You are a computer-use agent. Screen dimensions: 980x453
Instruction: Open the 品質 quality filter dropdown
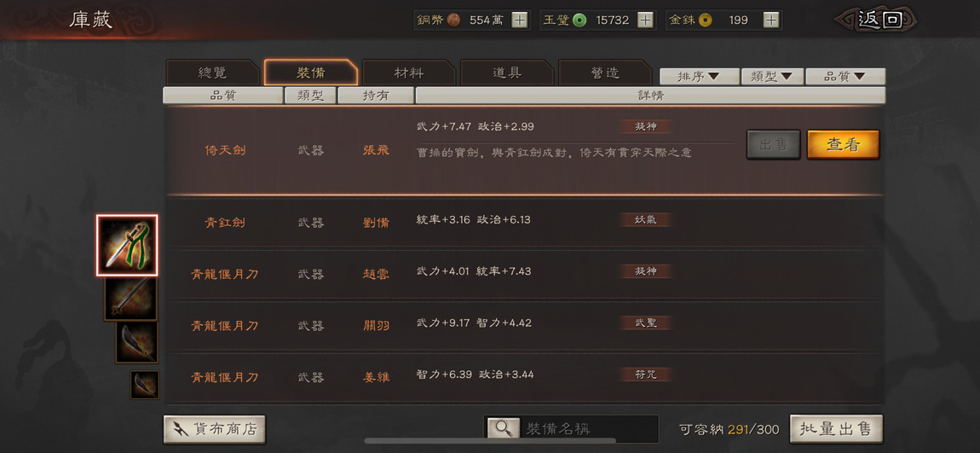(845, 76)
